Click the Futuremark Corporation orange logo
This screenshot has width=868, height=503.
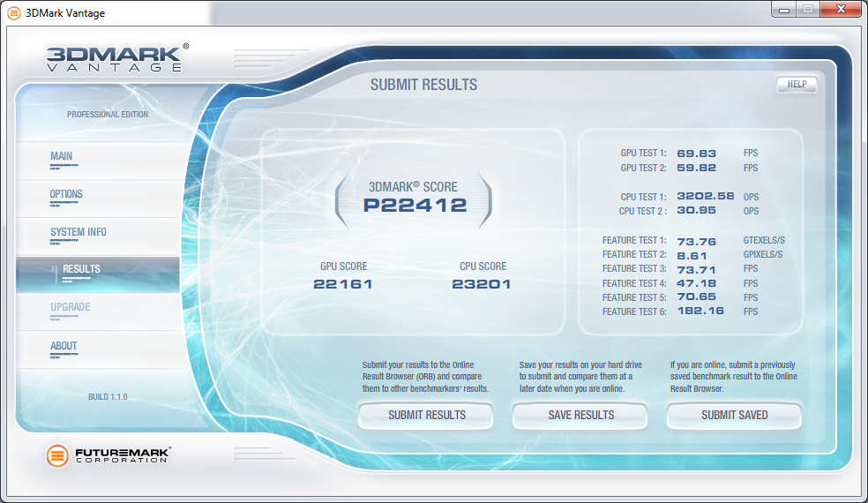point(57,455)
